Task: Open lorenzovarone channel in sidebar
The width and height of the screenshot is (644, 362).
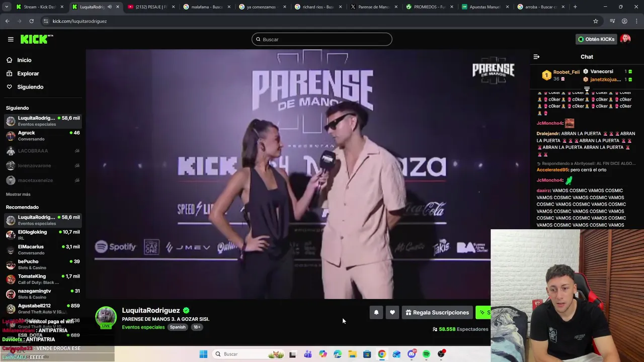Action: click(43, 165)
